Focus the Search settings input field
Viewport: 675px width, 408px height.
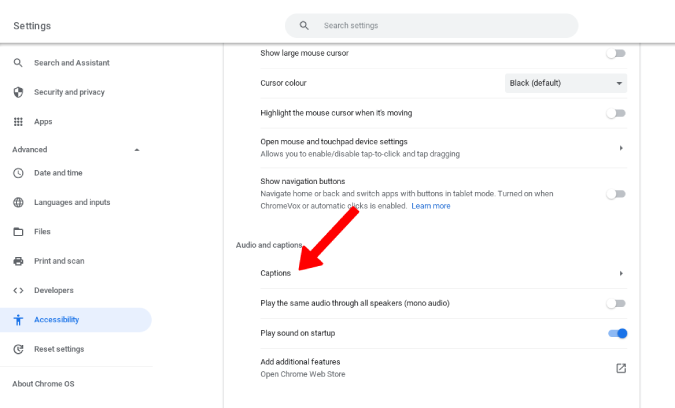pos(431,26)
